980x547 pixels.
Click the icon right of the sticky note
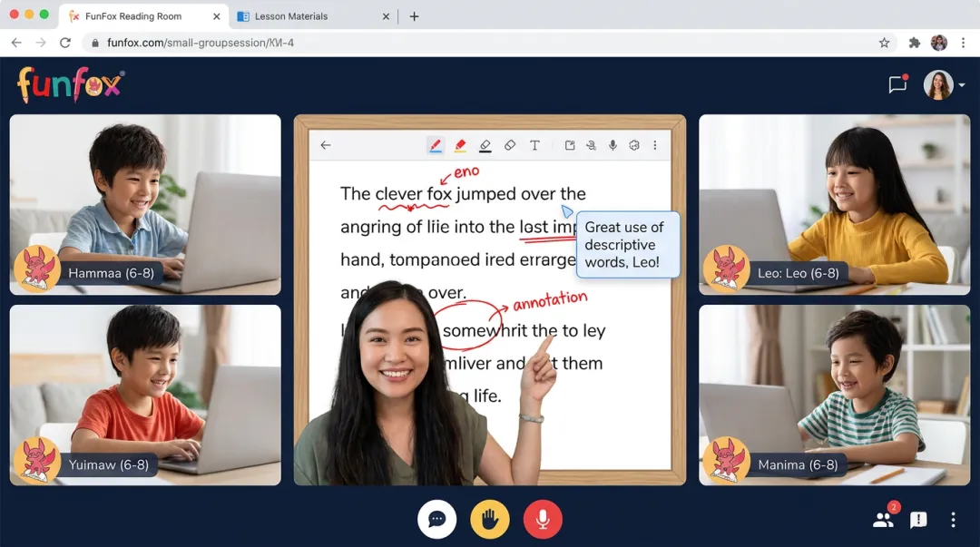[x=592, y=145]
